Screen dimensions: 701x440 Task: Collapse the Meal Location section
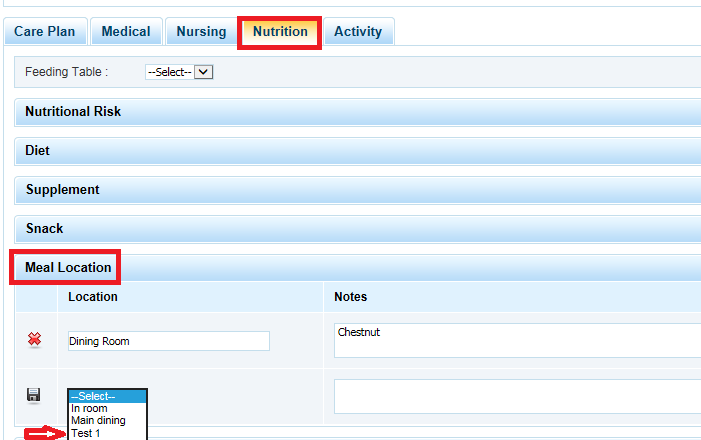tap(68, 268)
